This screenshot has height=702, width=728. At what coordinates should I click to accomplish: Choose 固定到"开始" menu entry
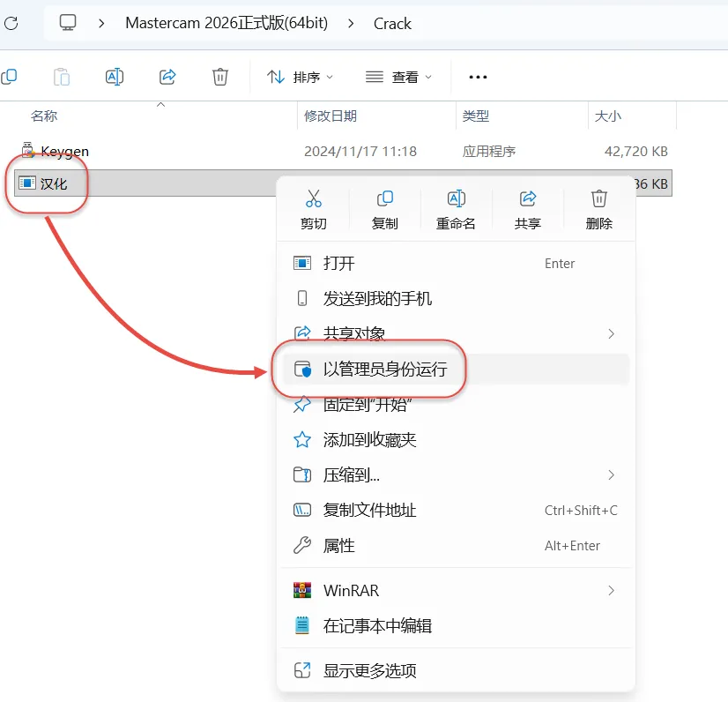[x=456, y=404]
